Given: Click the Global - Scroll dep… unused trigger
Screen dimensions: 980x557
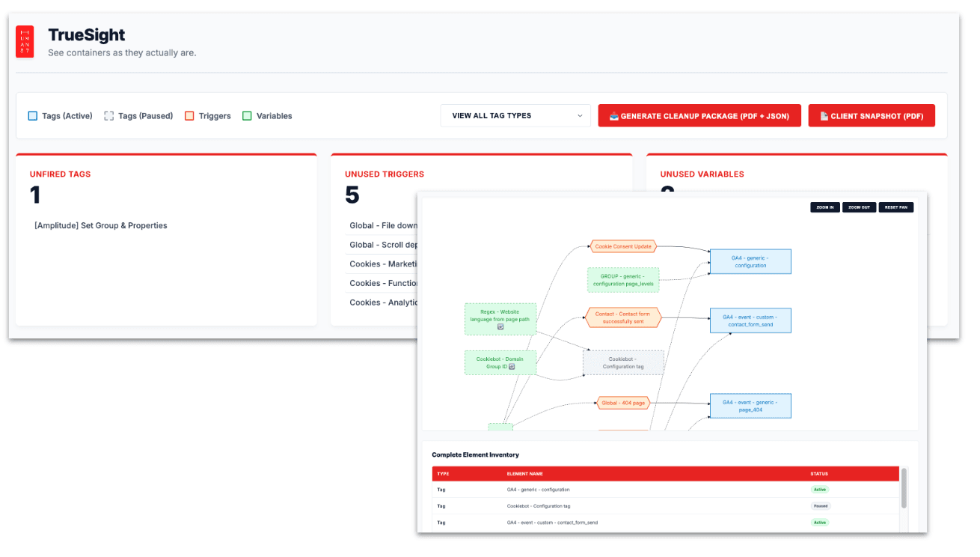Looking at the screenshot, I should coord(383,245).
